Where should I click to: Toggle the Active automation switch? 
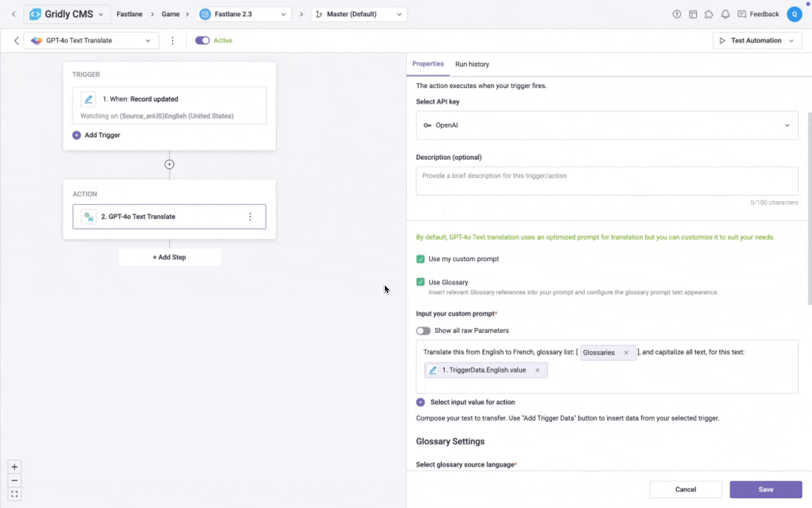tap(202, 41)
